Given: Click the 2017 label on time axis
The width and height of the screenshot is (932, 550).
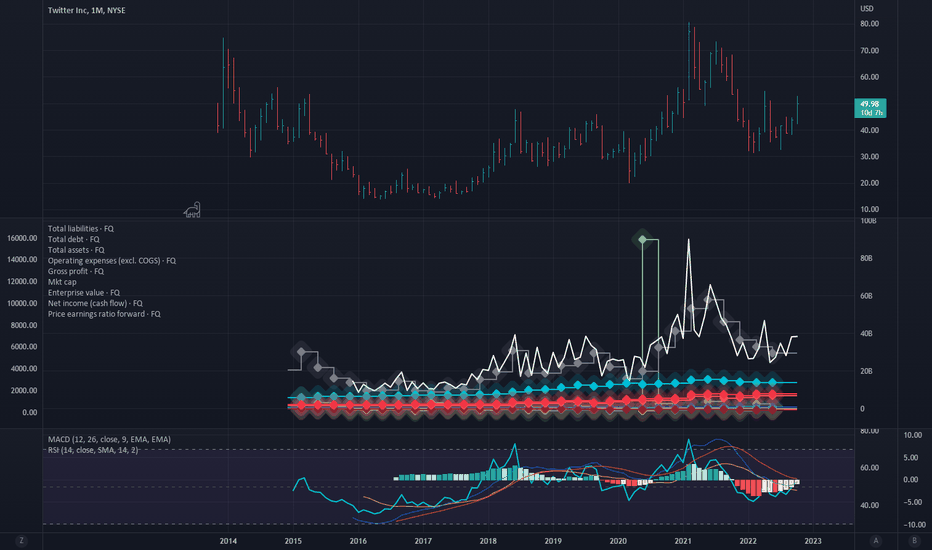Looking at the screenshot, I should point(423,541).
